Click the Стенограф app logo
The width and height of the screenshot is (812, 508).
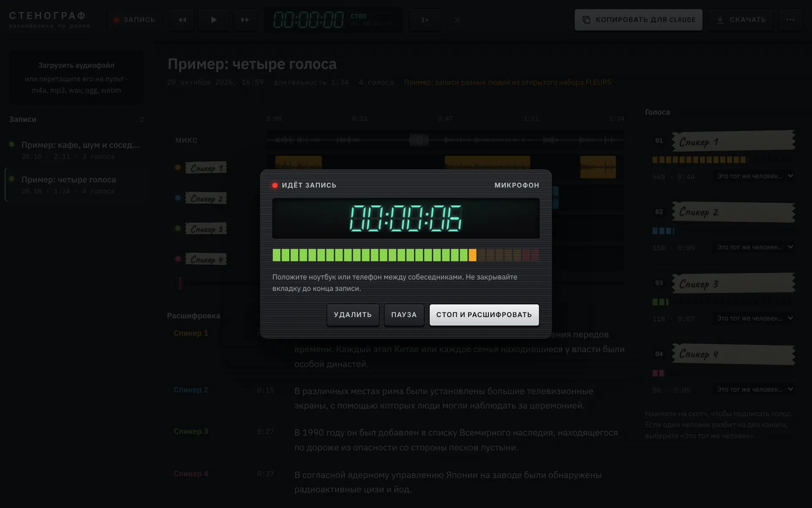49,19
